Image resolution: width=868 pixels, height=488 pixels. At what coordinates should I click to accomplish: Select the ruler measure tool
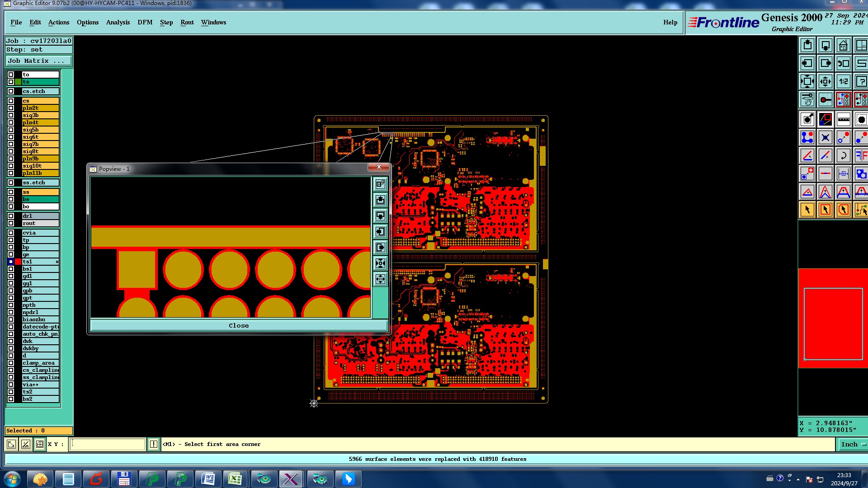(843, 120)
